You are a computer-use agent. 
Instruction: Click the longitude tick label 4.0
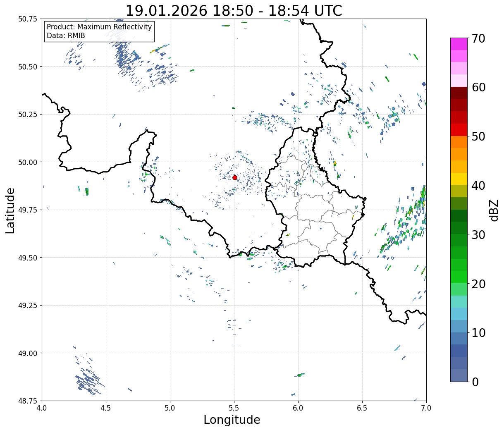42,408
